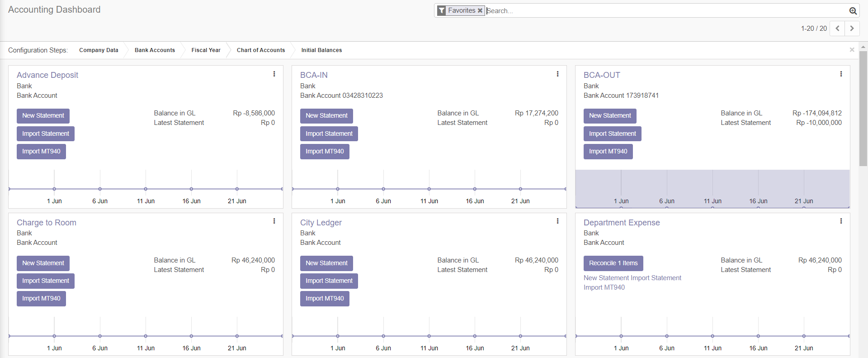Click Accounting Dashboard heading
Viewport: 868px width, 358px height.
tap(54, 10)
